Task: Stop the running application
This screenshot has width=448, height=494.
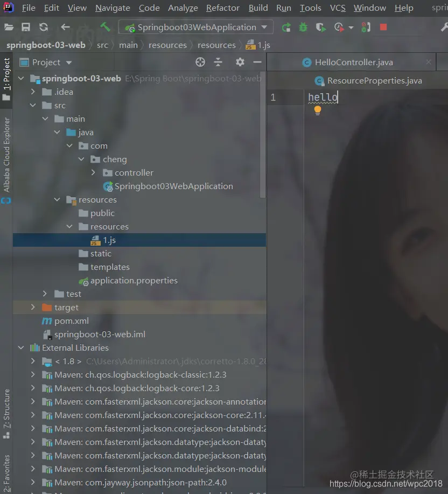Action: (x=383, y=27)
